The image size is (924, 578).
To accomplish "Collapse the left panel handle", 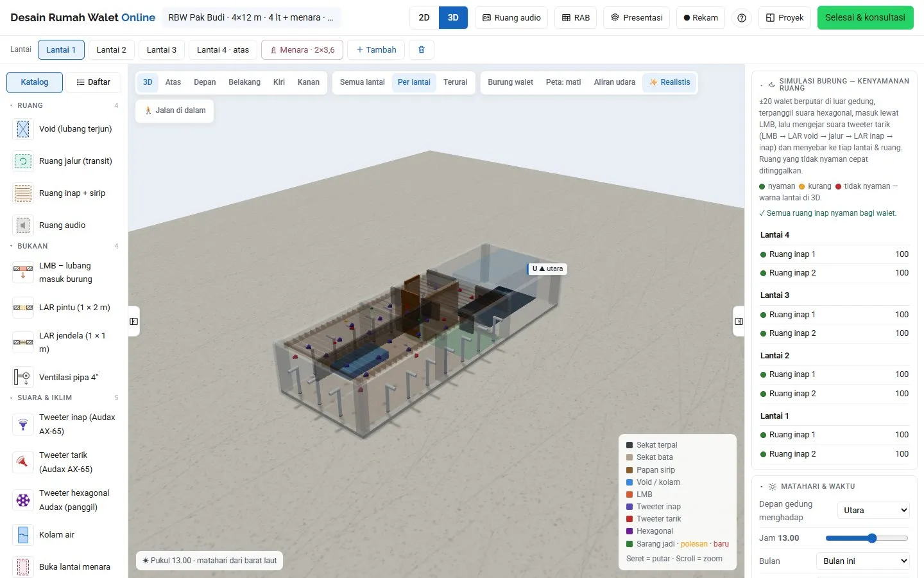I will click(x=133, y=321).
